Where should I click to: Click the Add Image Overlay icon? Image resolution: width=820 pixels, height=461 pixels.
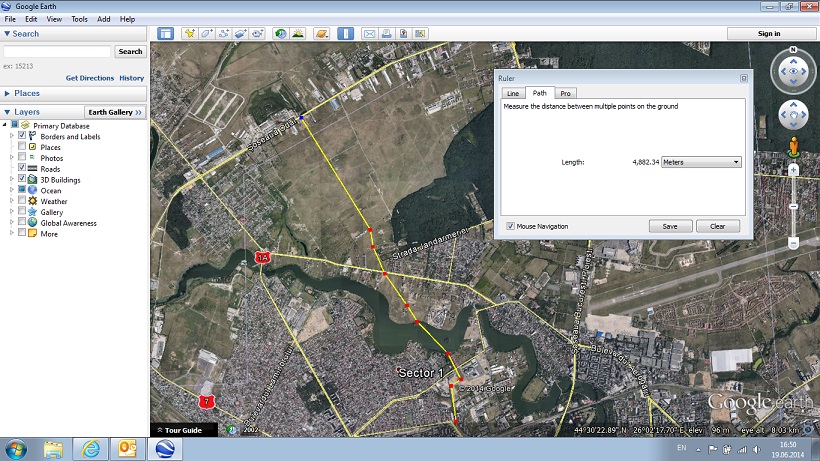click(240, 33)
